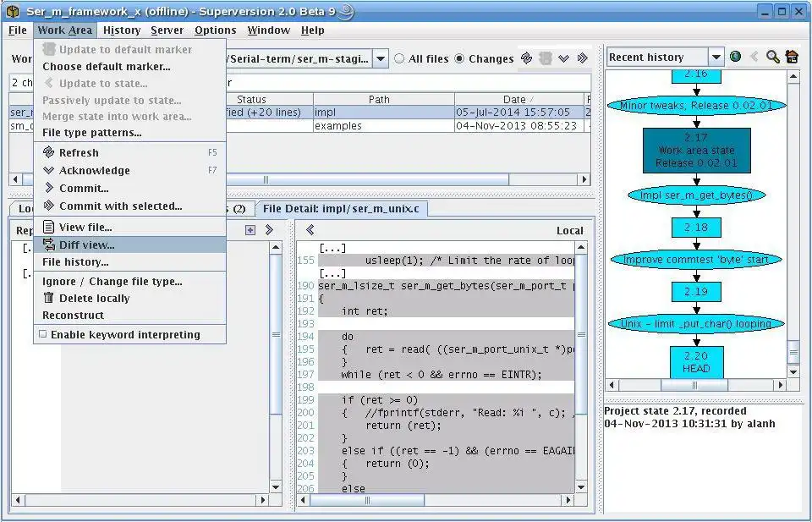
Task: Select the 2.16 state node in history graph
Action: click(696, 75)
